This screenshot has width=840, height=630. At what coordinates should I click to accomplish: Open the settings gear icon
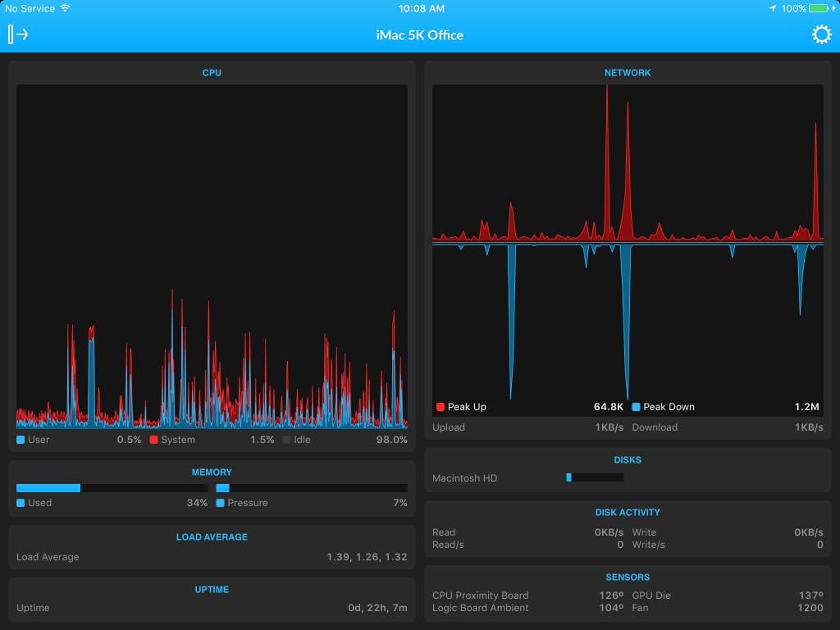point(819,34)
